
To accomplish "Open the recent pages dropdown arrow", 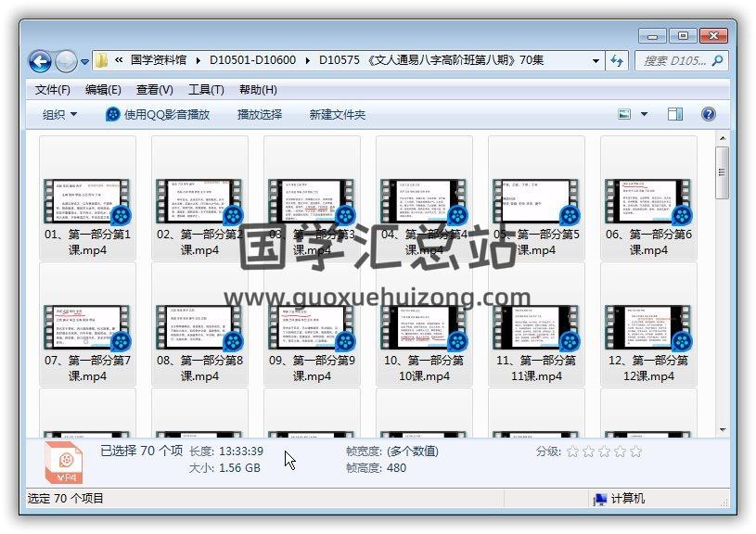I will point(85,62).
